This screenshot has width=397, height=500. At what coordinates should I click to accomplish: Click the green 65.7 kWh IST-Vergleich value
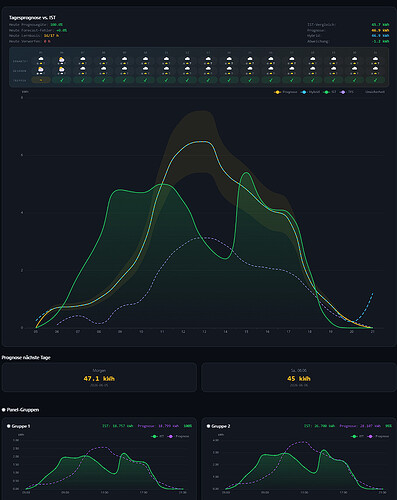(380, 25)
